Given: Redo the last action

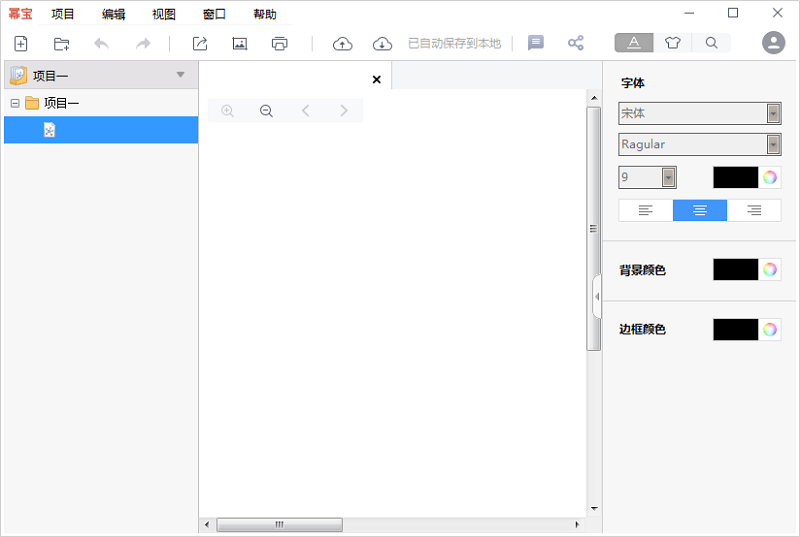Looking at the screenshot, I should coord(143,44).
